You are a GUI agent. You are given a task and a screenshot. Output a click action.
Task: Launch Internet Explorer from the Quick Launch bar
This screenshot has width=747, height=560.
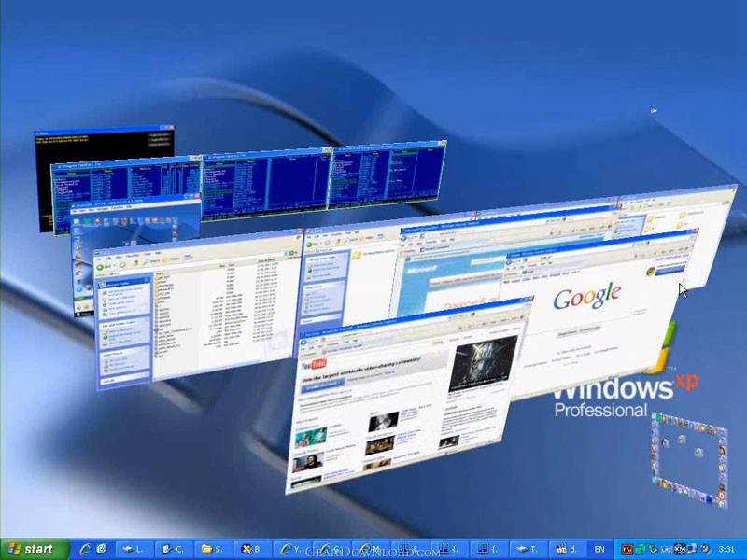(86, 550)
